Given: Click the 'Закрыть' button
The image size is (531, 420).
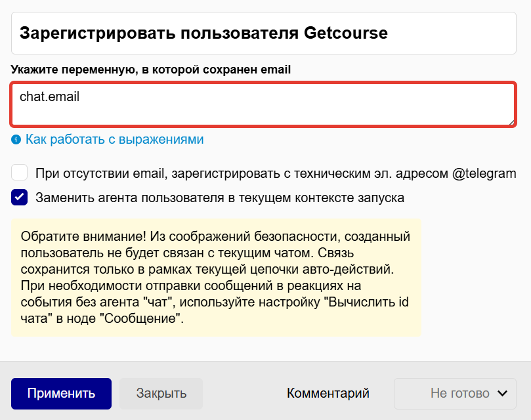Looking at the screenshot, I should pos(161,393).
